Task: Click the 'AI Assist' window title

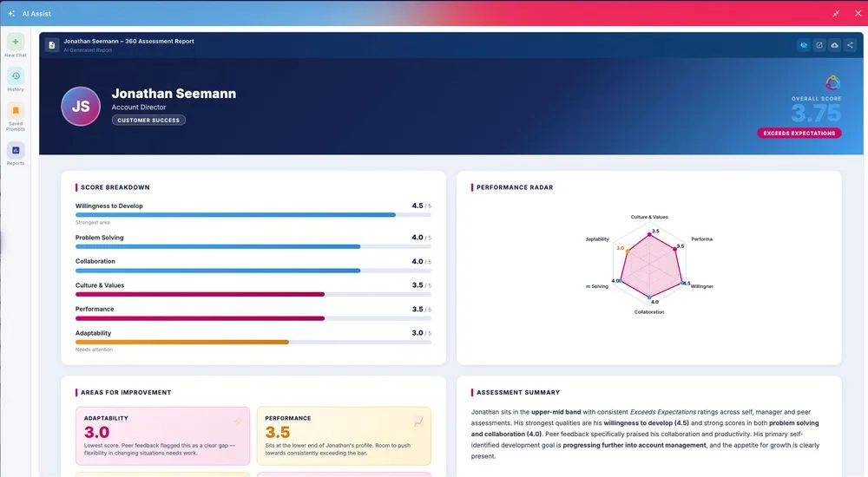Action: pos(36,14)
